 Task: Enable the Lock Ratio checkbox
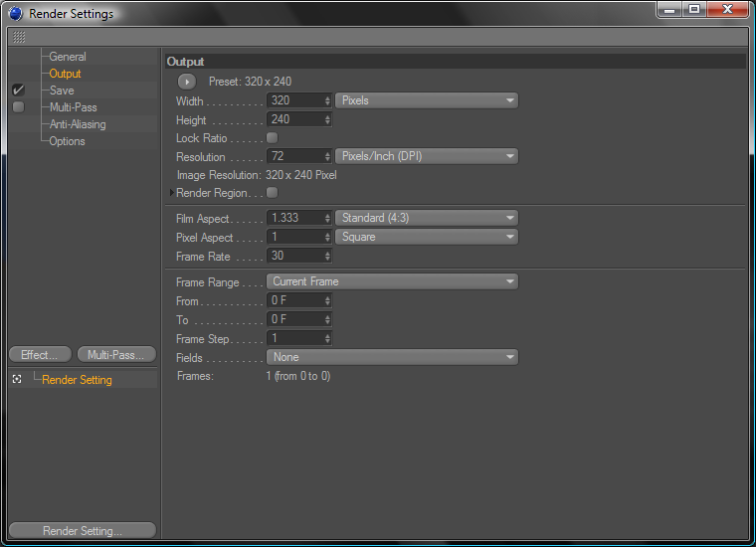click(273, 138)
